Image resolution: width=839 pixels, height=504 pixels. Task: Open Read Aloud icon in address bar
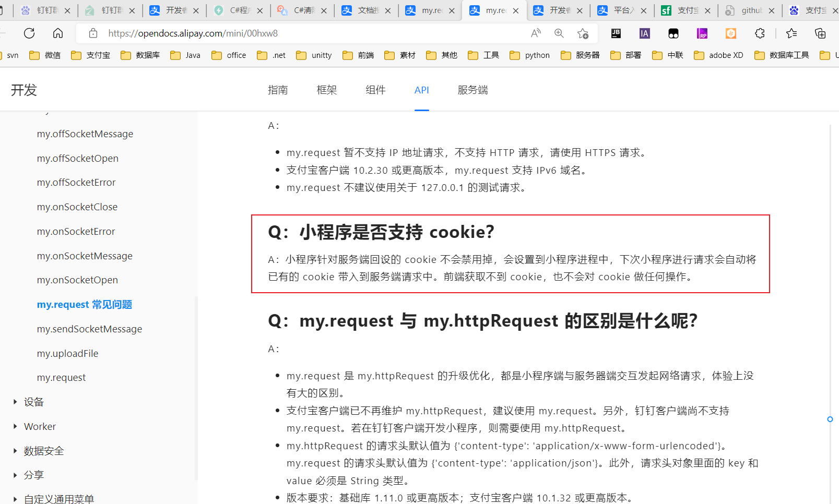point(536,33)
